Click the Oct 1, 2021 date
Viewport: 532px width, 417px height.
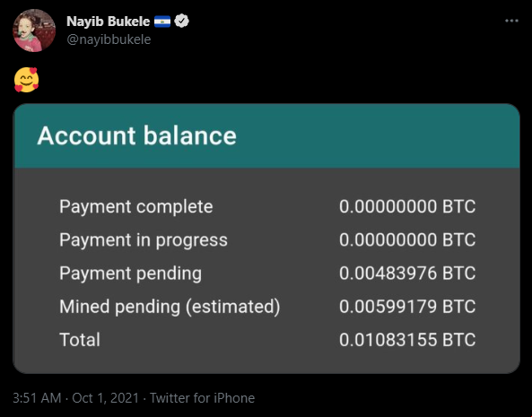point(106,398)
